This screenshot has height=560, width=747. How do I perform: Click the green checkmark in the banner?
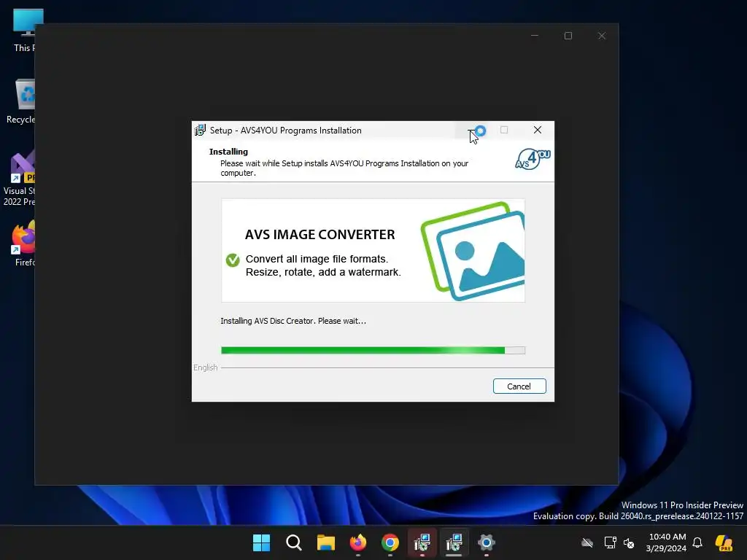(233, 260)
